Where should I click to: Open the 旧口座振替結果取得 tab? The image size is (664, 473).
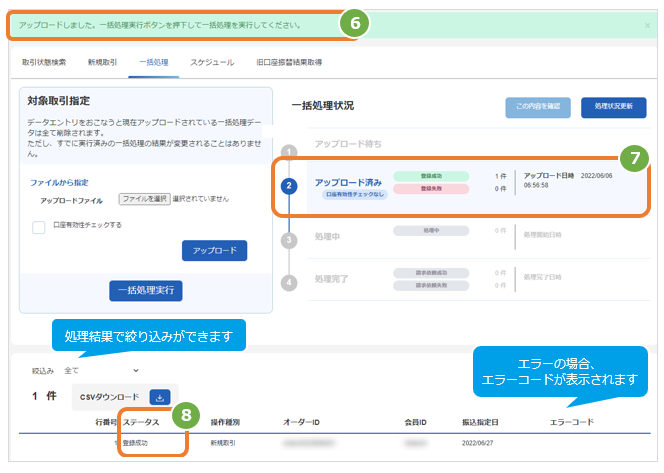click(289, 62)
